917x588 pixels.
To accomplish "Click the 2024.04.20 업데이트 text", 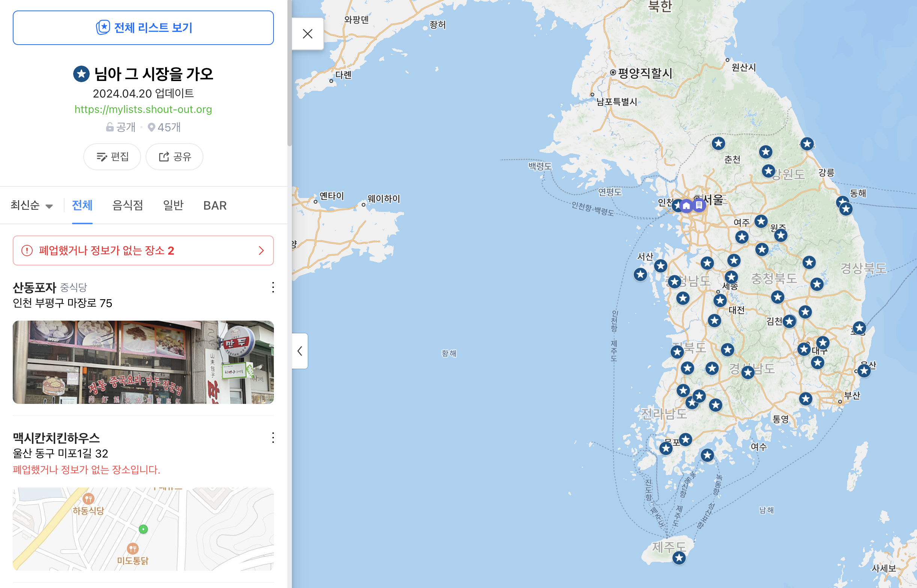I will (x=143, y=93).
